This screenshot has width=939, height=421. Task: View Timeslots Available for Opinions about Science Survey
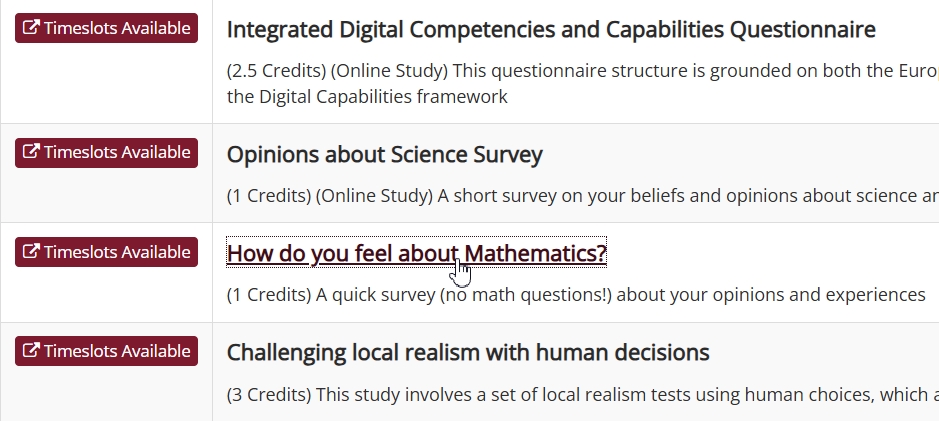[x=107, y=153]
